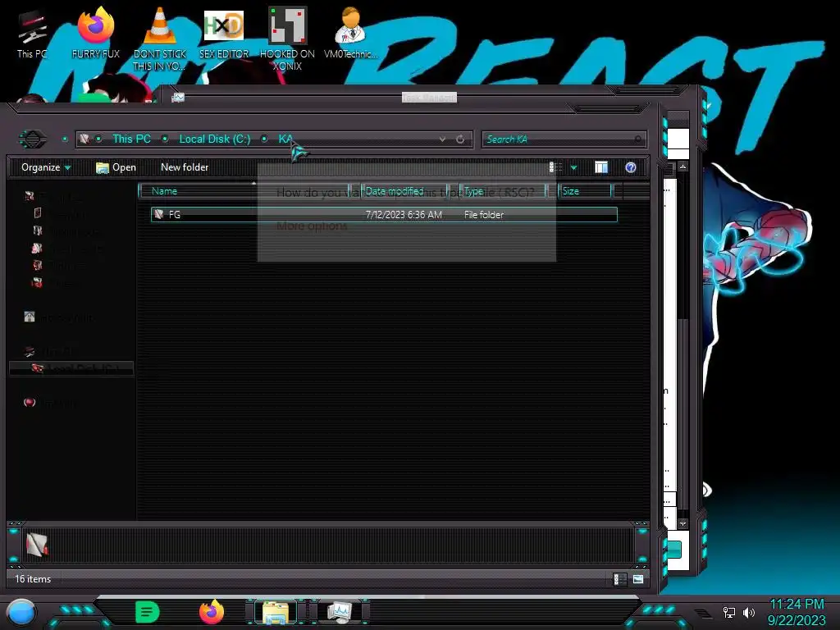Open the VLC cone desktop shortcut
The image size is (840, 630).
coord(160,39)
